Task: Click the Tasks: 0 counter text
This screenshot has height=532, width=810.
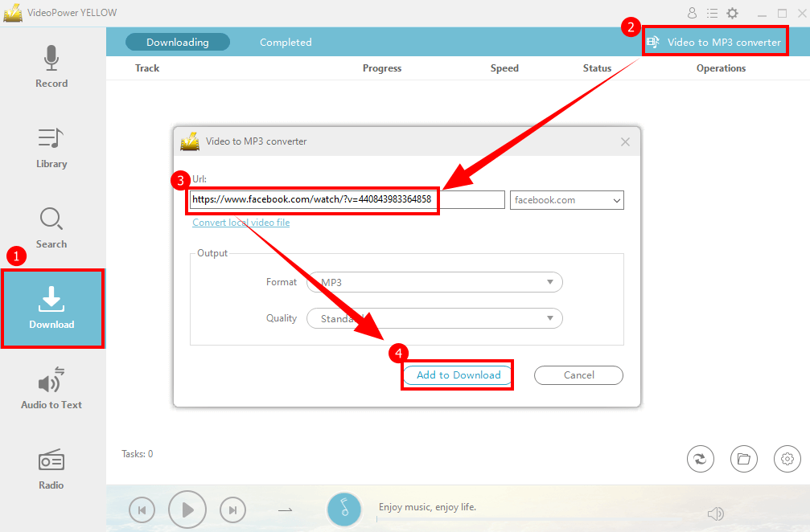Action: coord(138,454)
